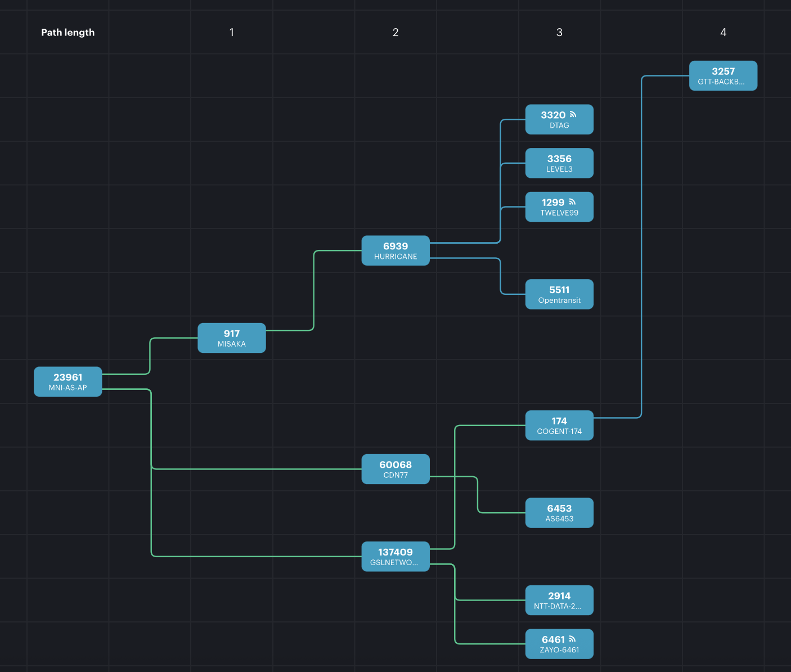Select the 2914 NTT-DATA node
The image size is (791, 672).
(559, 600)
